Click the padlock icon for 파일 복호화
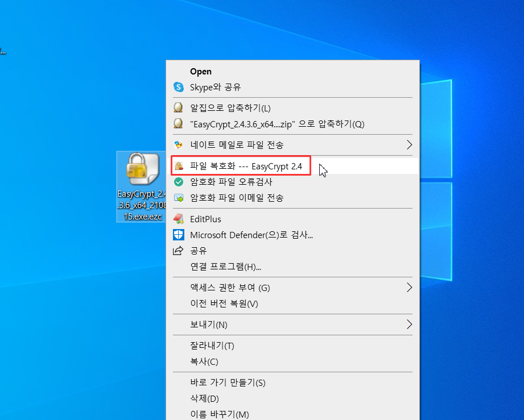Screen dimensions: 524x420 click(179, 166)
